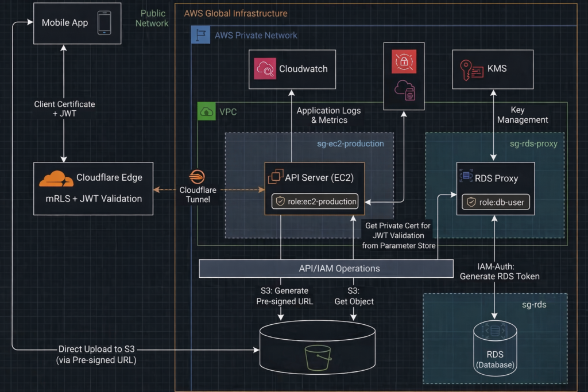
Task: Click the mRLS + JWT Validation text
Action: click(93, 199)
